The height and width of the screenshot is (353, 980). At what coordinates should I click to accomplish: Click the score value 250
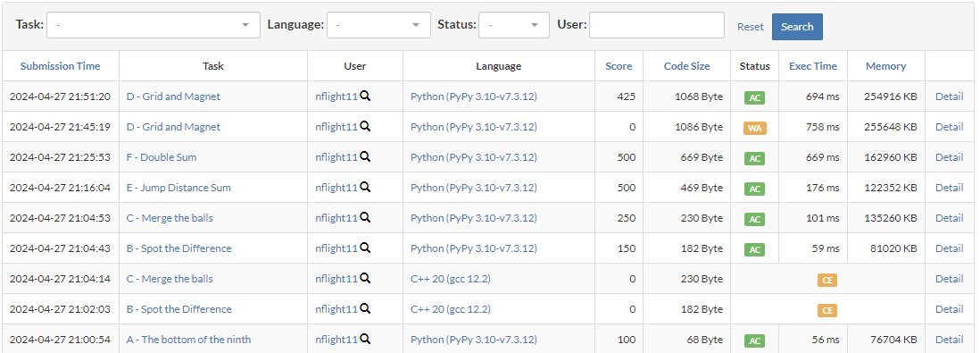point(626,218)
